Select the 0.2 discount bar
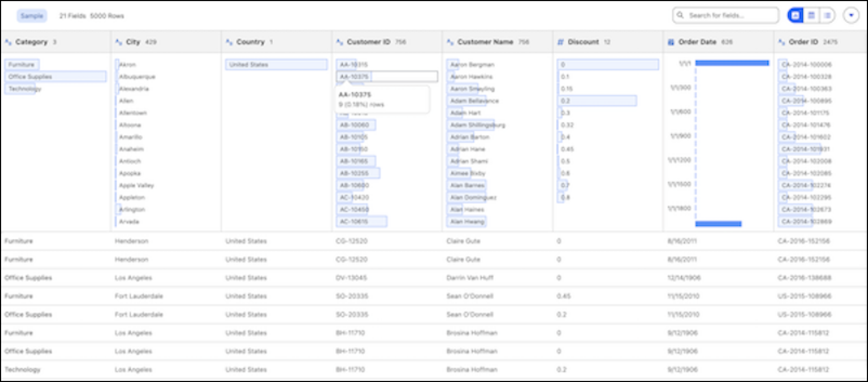The height and width of the screenshot is (382, 868). point(597,101)
